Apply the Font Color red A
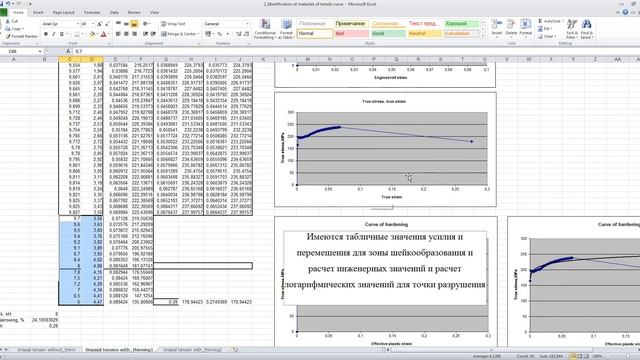The image size is (640, 360). tap(104, 34)
